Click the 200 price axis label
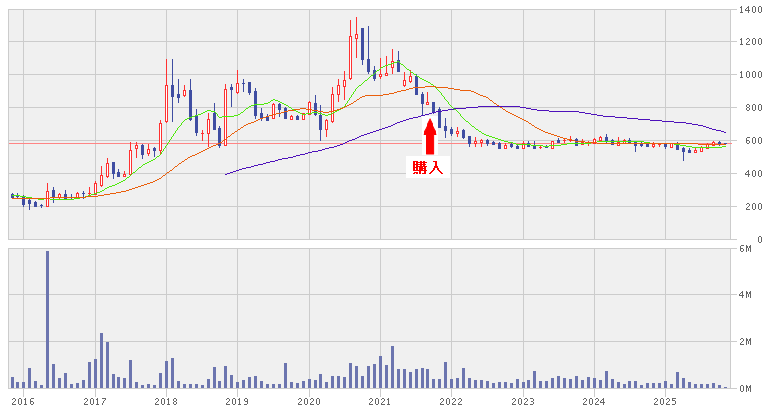 749,207
